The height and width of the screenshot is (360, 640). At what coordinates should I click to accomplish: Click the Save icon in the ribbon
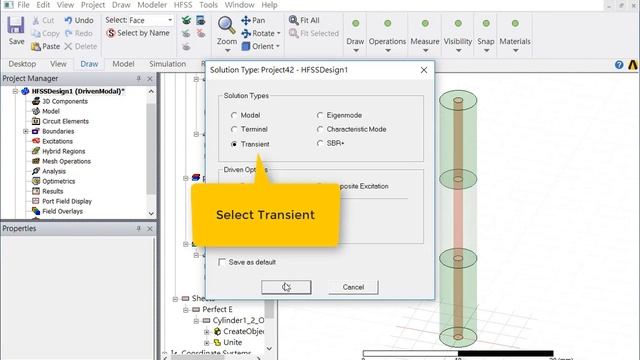pyautogui.click(x=16, y=25)
